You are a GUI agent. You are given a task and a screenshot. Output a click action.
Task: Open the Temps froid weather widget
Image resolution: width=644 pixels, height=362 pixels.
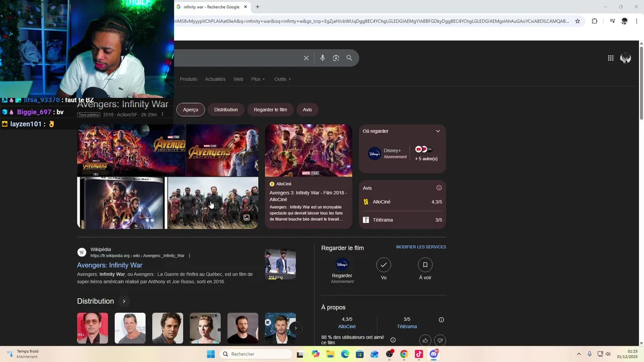coord(22,354)
